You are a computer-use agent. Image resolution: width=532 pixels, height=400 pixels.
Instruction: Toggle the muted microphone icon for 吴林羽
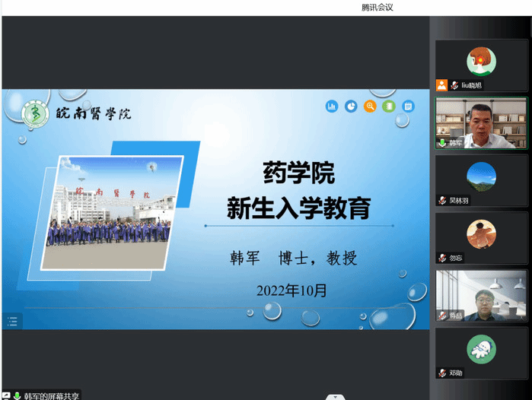441,201
